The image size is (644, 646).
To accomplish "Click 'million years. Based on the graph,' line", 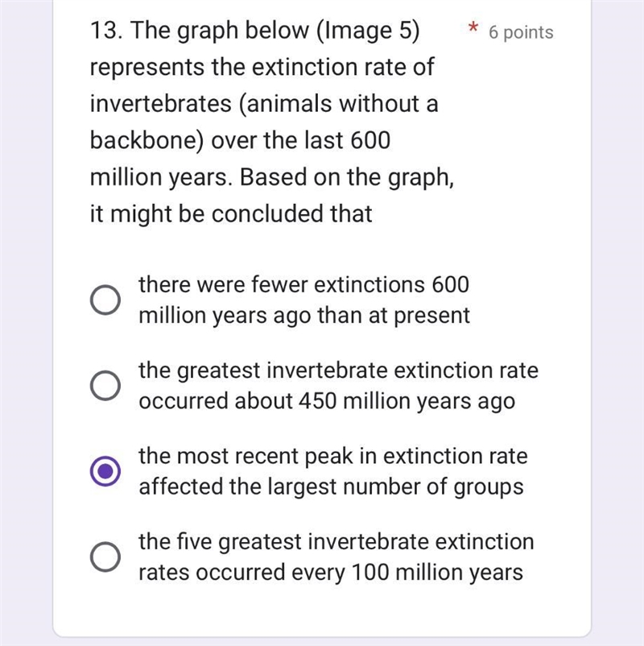I will [272, 177].
